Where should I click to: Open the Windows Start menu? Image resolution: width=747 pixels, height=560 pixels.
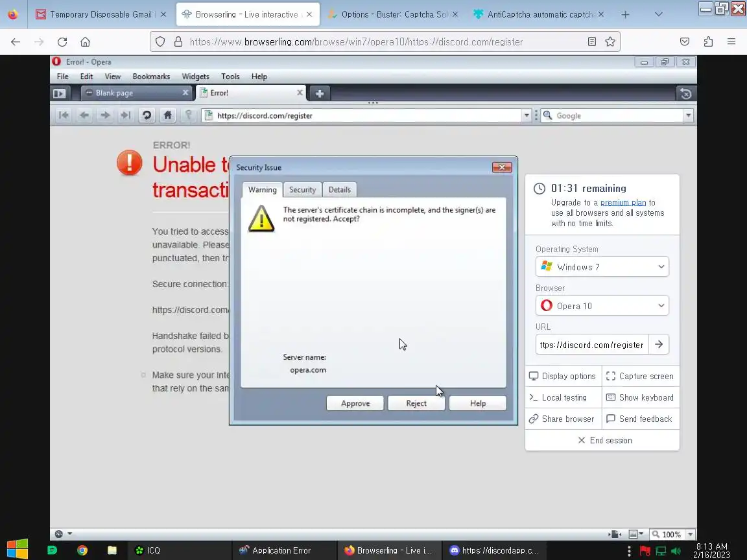(18, 550)
